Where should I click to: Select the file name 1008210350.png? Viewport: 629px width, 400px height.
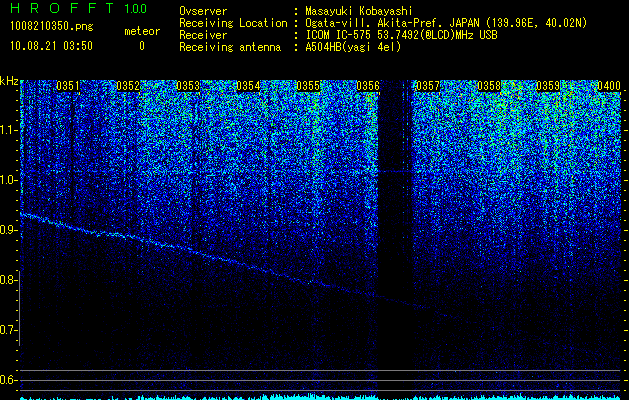point(52,27)
